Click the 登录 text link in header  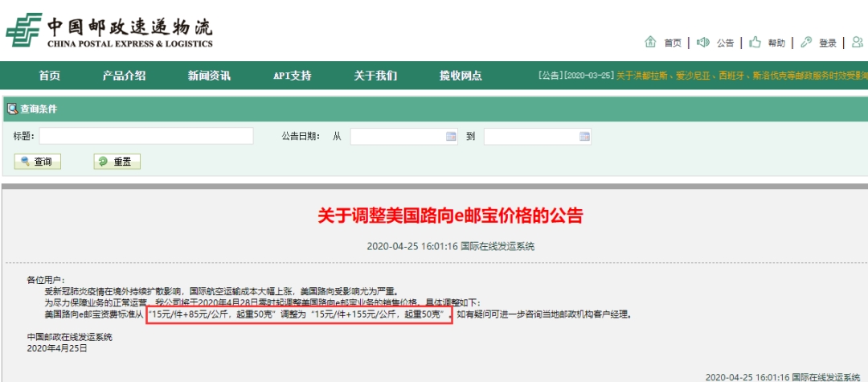click(828, 43)
